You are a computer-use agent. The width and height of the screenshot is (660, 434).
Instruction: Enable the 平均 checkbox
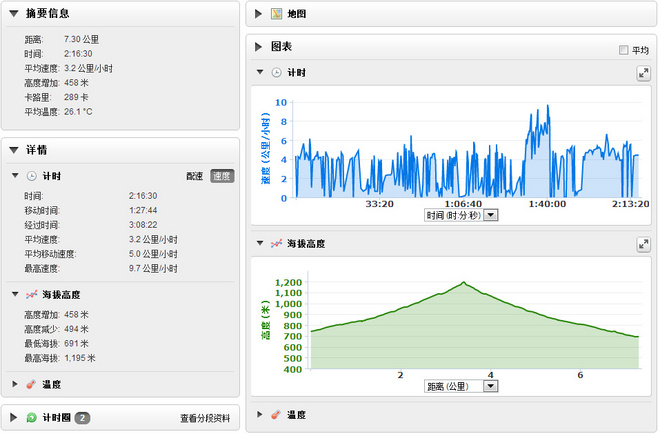624,49
